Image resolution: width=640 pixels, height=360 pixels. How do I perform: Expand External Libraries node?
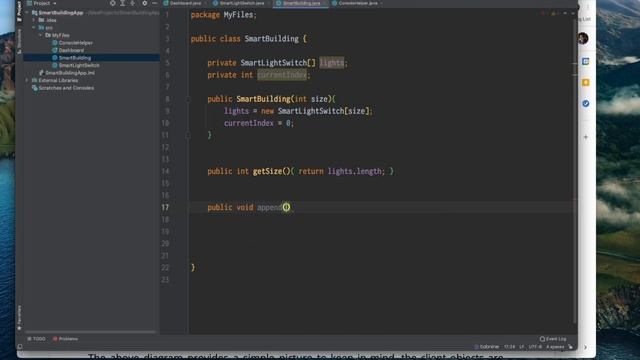click(x=27, y=80)
